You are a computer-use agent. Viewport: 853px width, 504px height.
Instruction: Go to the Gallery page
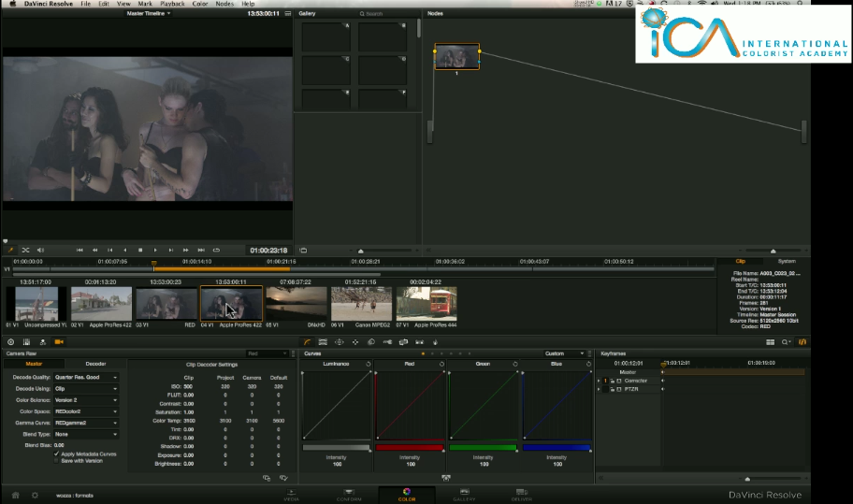coord(464,495)
